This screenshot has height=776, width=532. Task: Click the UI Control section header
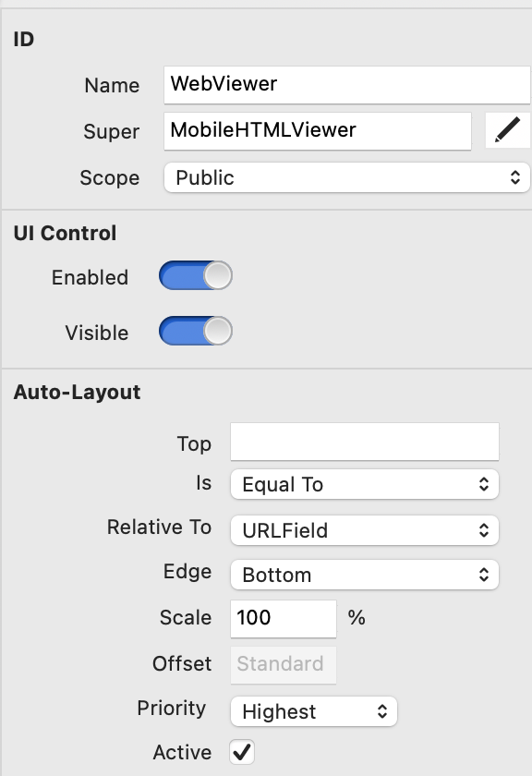[x=65, y=233]
